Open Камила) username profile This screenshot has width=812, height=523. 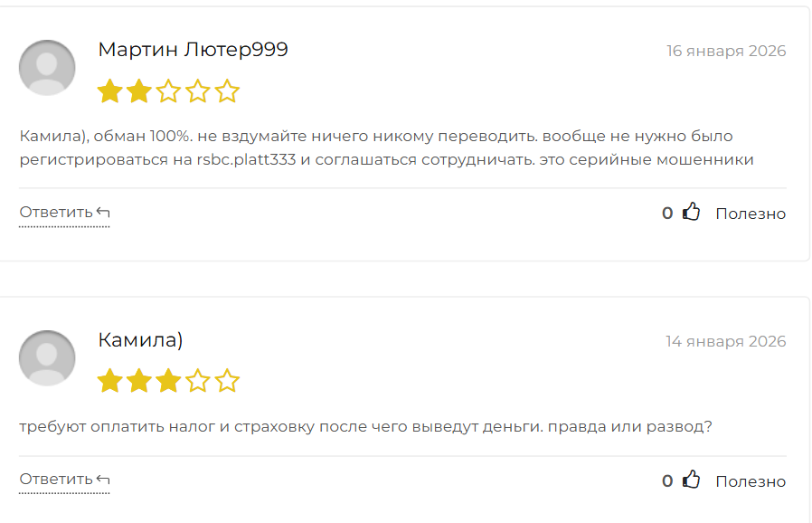140,340
